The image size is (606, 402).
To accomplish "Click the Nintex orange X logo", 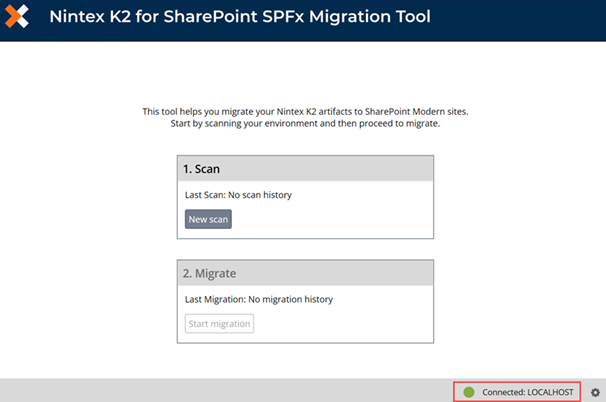I will tap(17, 16).
